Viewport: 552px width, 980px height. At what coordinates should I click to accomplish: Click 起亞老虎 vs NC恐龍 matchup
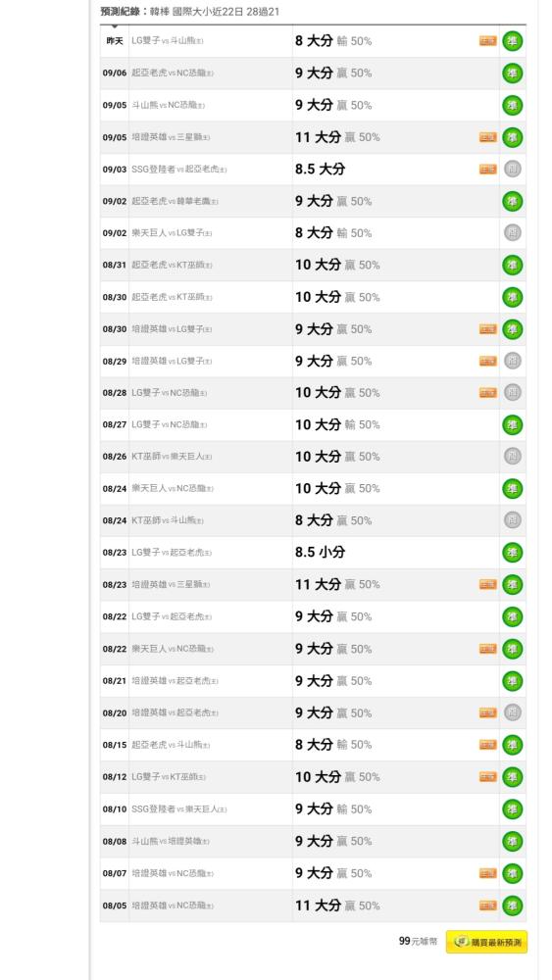173,73
